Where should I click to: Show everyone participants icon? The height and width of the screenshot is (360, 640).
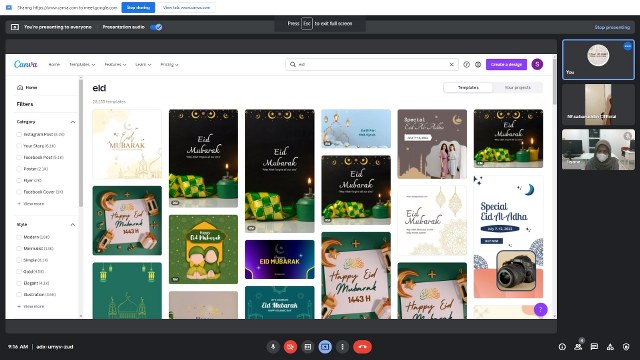(578, 347)
